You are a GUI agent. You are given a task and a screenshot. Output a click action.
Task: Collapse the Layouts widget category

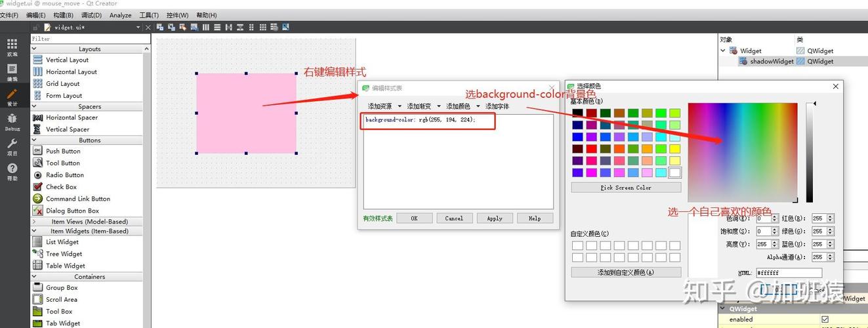pyautogui.click(x=147, y=49)
